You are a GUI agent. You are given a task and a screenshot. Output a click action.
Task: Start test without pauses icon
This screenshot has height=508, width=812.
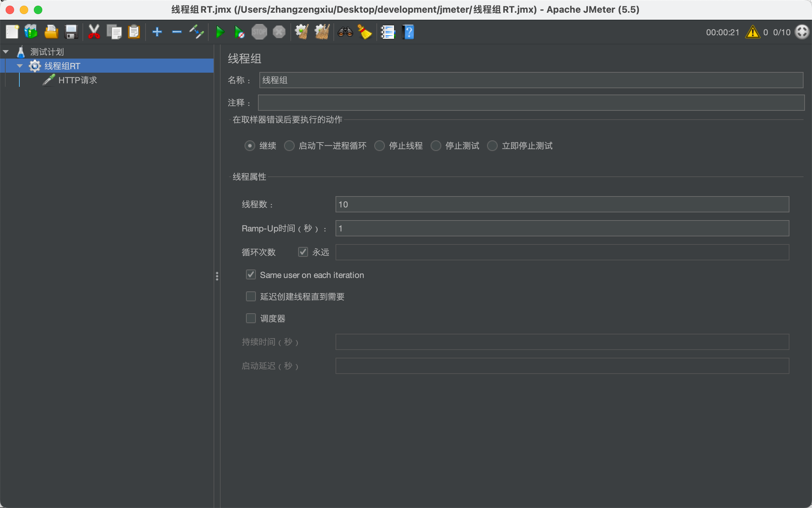point(239,32)
